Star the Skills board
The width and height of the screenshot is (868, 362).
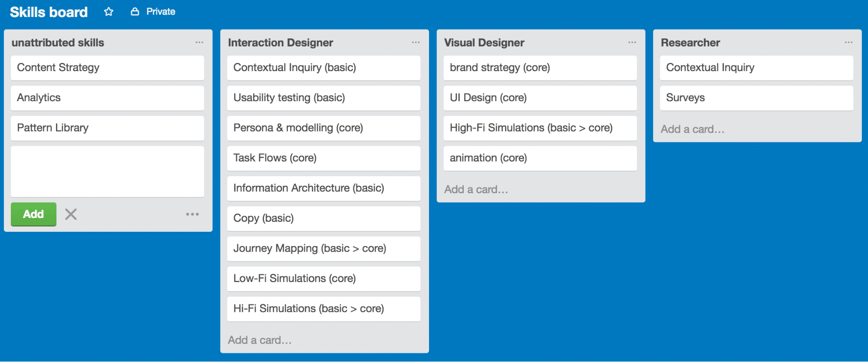click(109, 12)
